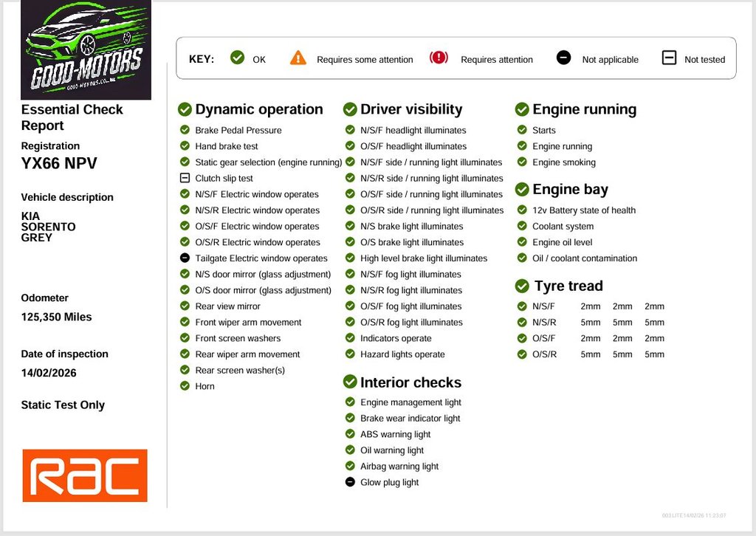
Task: Click the Dynamic operation section heading
Action: [x=258, y=109]
